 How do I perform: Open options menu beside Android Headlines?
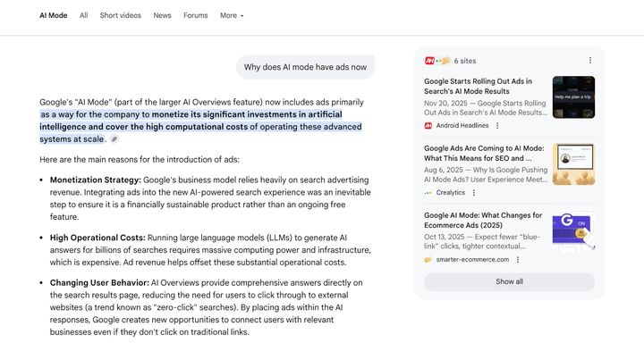point(497,126)
